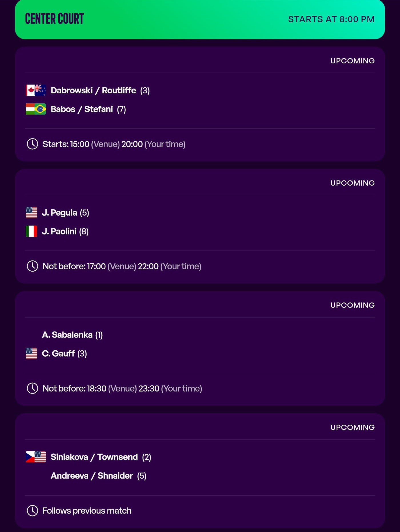
Task: Click the USA flag beside J. Pegula
Action: (x=31, y=212)
